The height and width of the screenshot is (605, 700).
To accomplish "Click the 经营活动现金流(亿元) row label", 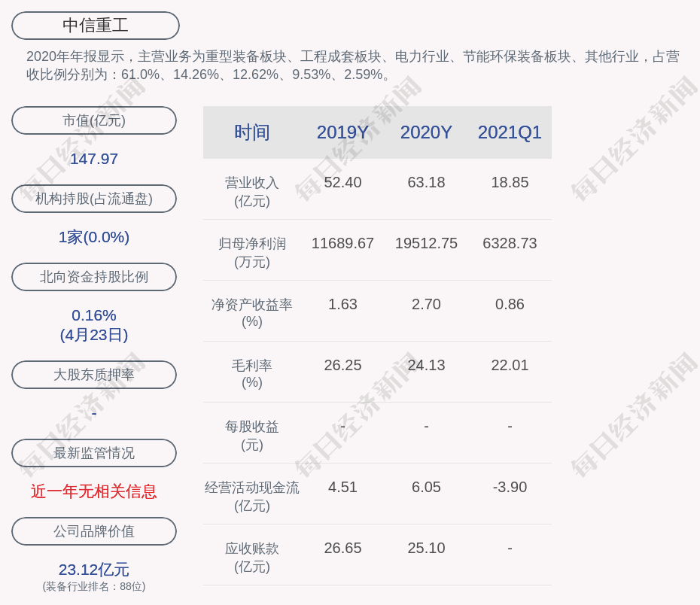I will 252,497.
